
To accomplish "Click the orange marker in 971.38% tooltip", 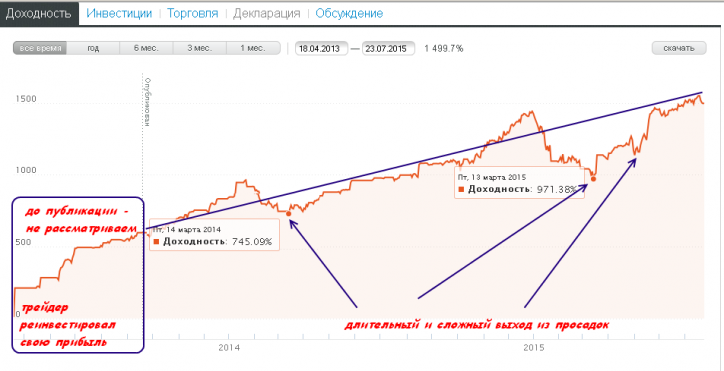I will coord(461,189).
